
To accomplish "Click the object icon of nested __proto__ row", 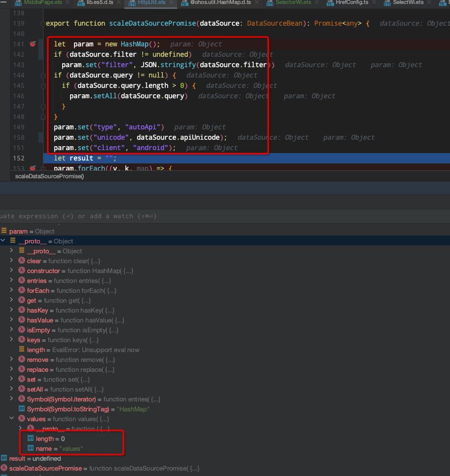I will pos(22,250).
